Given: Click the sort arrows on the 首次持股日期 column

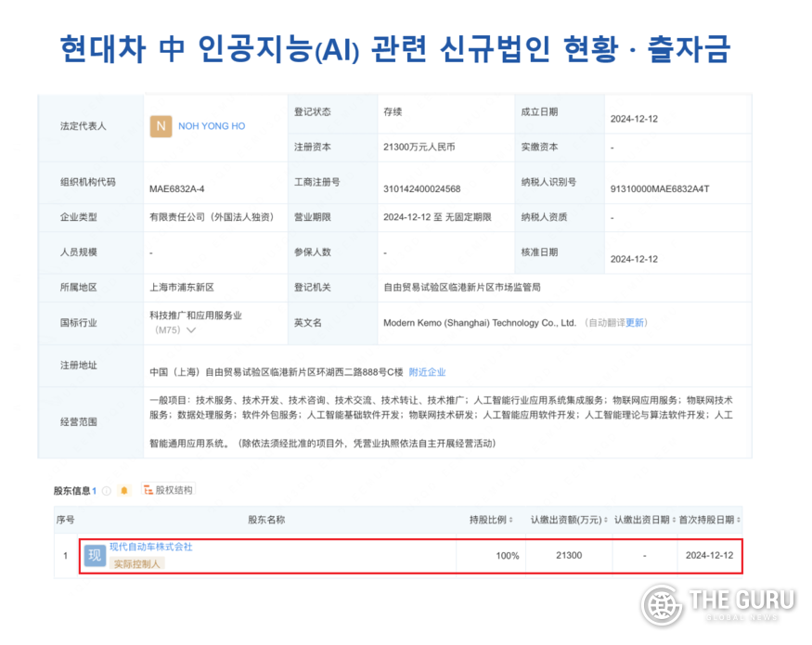Looking at the screenshot, I should pos(739,520).
